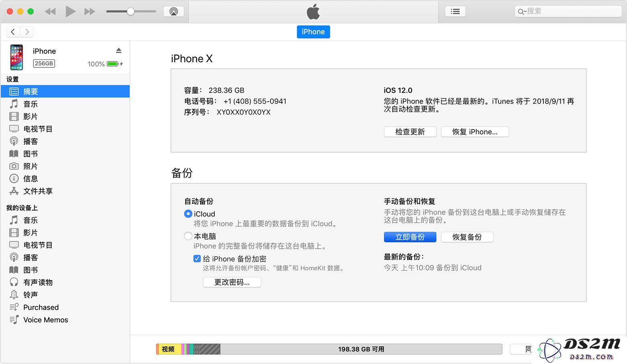Click the 立即备份 button

click(x=410, y=237)
